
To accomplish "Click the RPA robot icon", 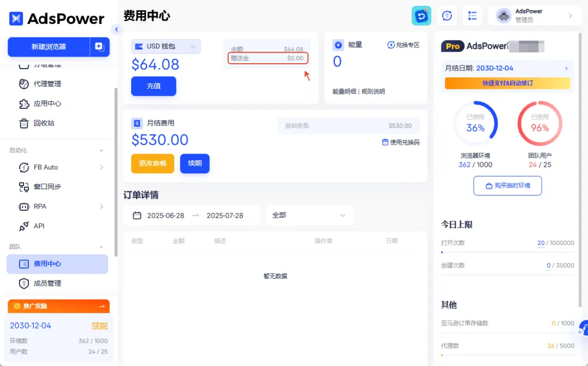I will (23, 206).
